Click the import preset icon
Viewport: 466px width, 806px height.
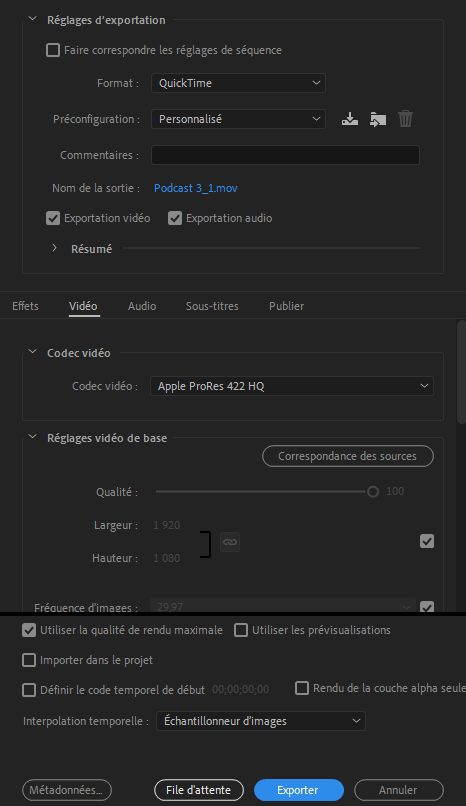pyautogui.click(x=378, y=119)
